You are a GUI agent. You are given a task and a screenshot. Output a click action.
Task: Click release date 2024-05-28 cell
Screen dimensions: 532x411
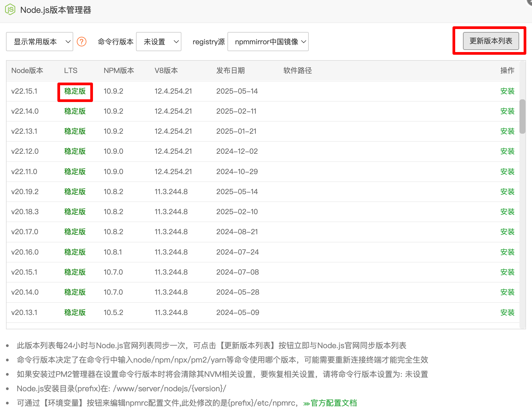pyautogui.click(x=238, y=292)
